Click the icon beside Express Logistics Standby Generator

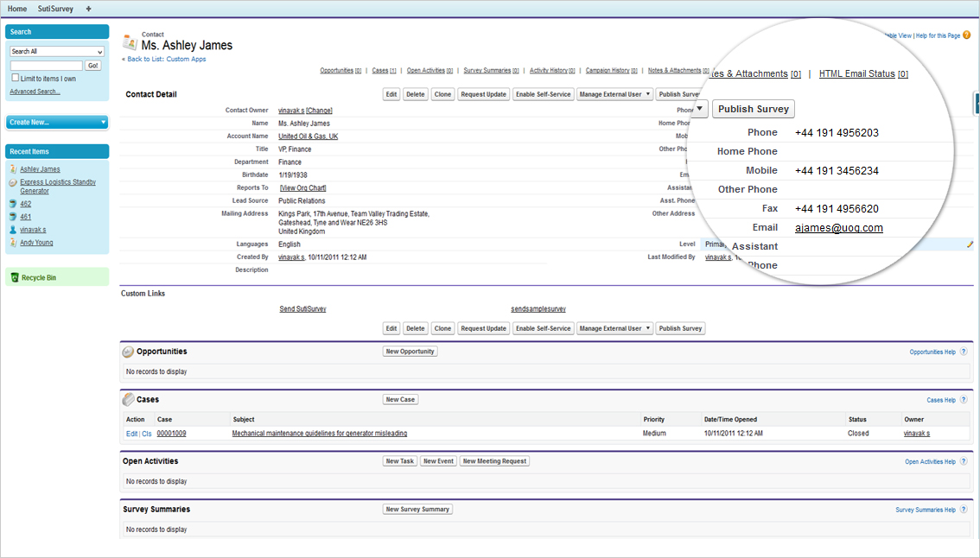coord(13,182)
